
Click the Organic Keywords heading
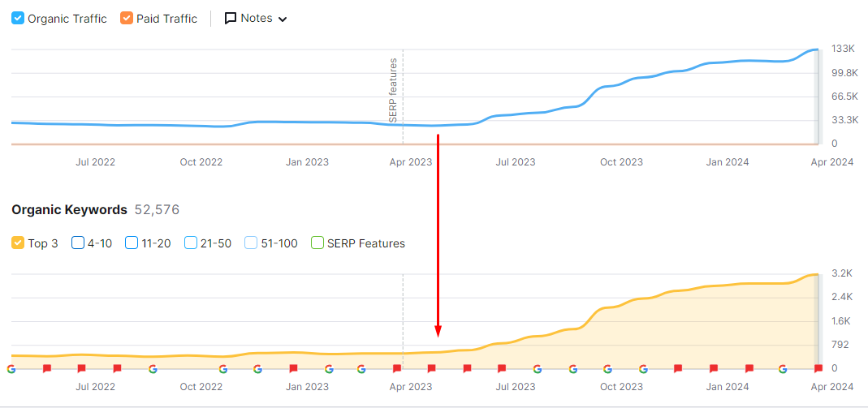click(69, 210)
